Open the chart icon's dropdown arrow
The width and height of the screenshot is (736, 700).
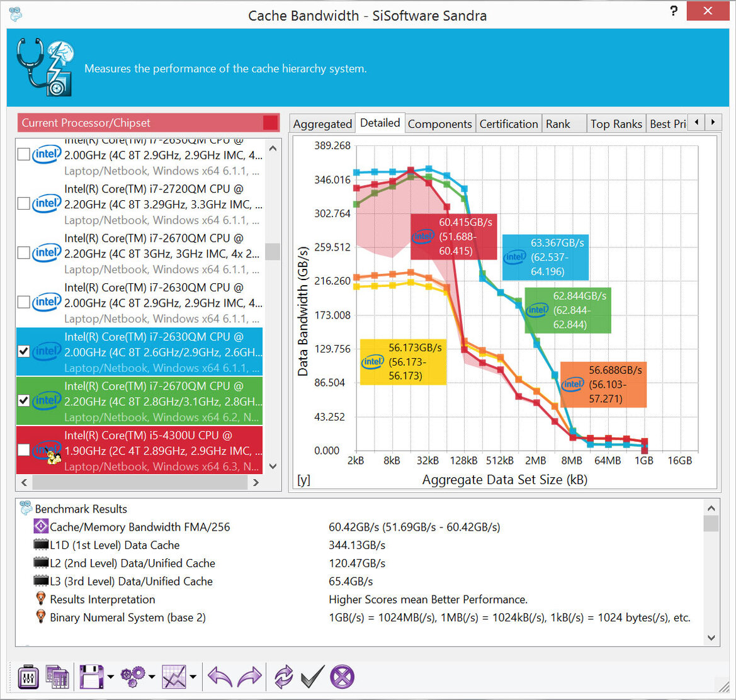tap(193, 677)
